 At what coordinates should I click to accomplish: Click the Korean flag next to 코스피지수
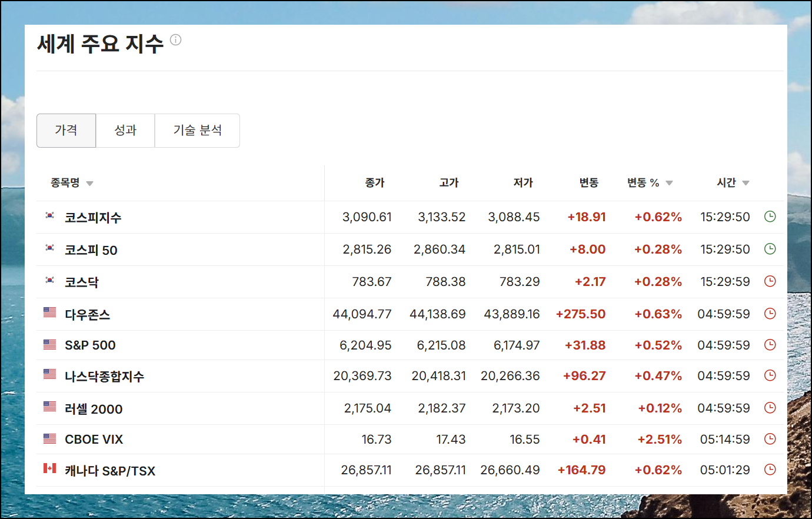click(50, 215)
